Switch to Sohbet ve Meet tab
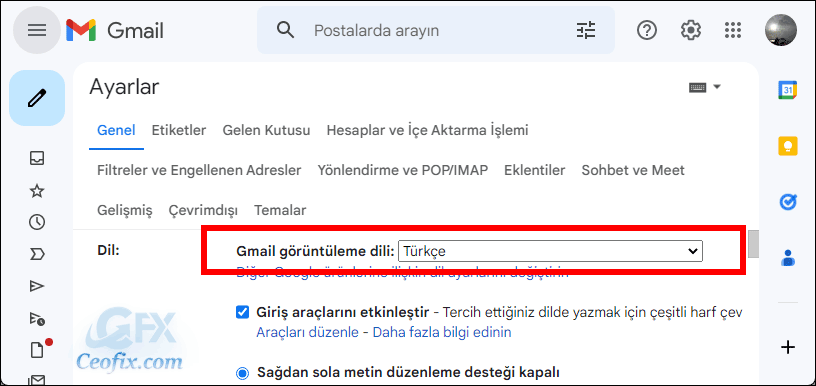This screenshot has height=386, width=816. pos(633,170)
